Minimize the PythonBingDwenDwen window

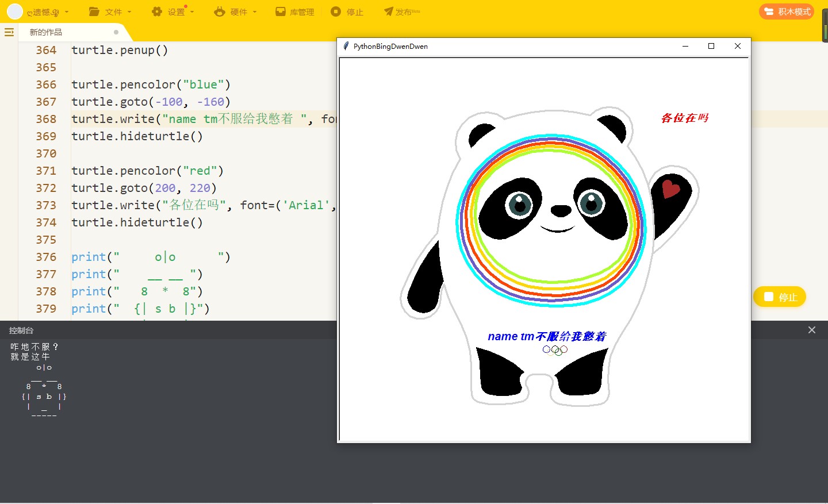(x=685, y=46)
